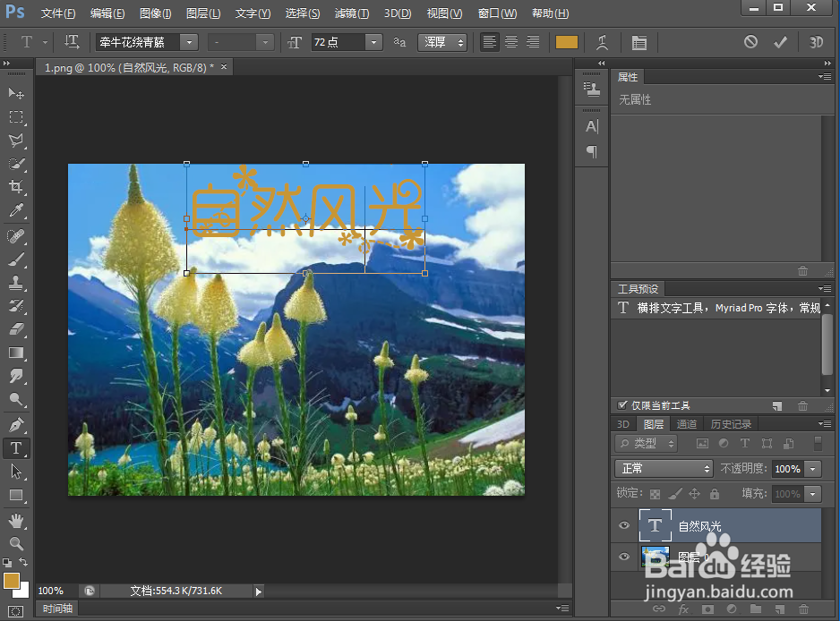
Task: Cancel current text edits
Action: tap(750, 42)
